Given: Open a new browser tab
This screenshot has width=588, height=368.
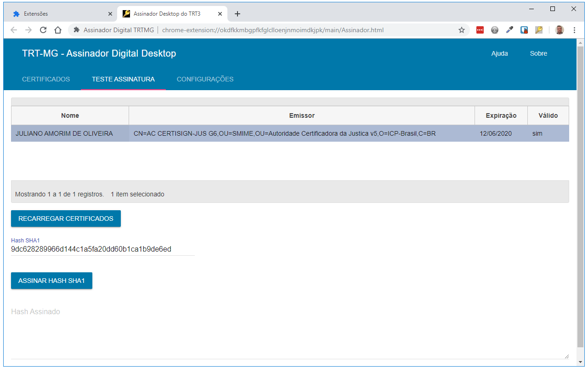Looking at the screenshot, I should click(237, 14).
